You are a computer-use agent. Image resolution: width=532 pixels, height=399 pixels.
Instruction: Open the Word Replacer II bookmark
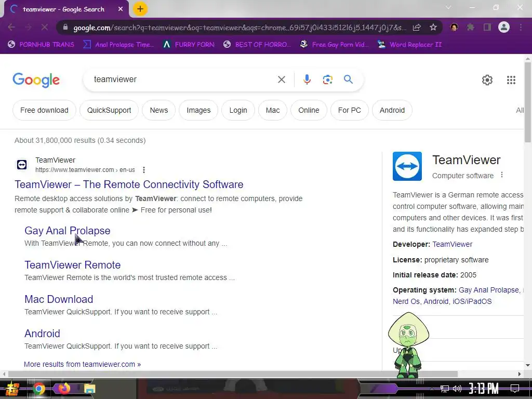tap(409, 45)
